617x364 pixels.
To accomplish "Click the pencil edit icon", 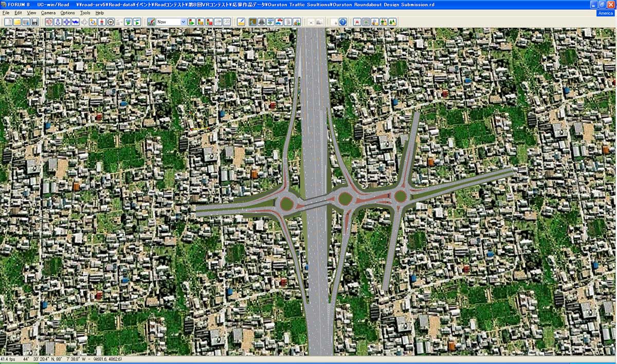I will click(x=241, y=22).
